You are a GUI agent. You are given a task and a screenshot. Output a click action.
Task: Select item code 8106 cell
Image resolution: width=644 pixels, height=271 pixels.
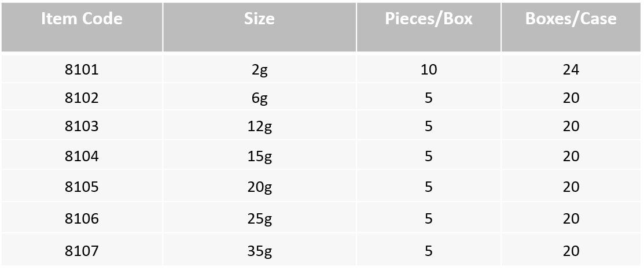tap(82, 218)
